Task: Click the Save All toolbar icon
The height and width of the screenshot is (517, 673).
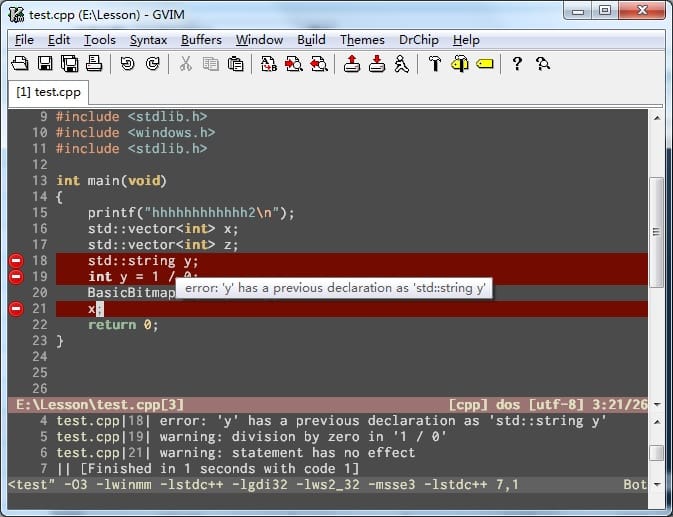Action: pos(69,65)
